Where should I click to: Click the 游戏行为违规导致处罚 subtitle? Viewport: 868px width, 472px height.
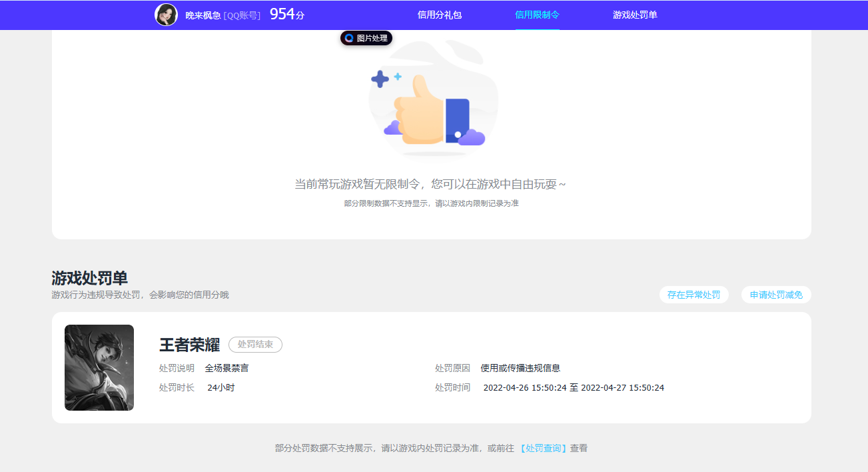pos(140,295)
